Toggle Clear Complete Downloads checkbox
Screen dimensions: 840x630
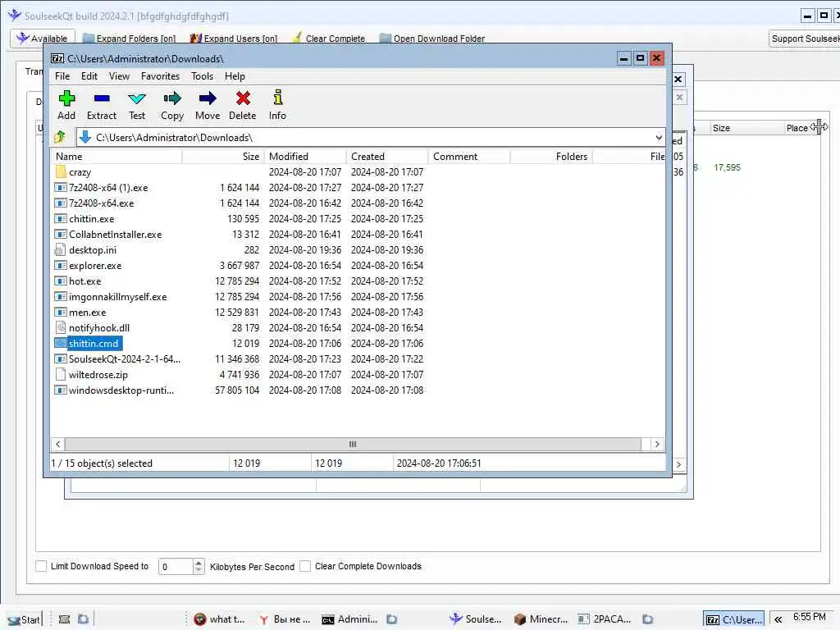pos(305,566)
